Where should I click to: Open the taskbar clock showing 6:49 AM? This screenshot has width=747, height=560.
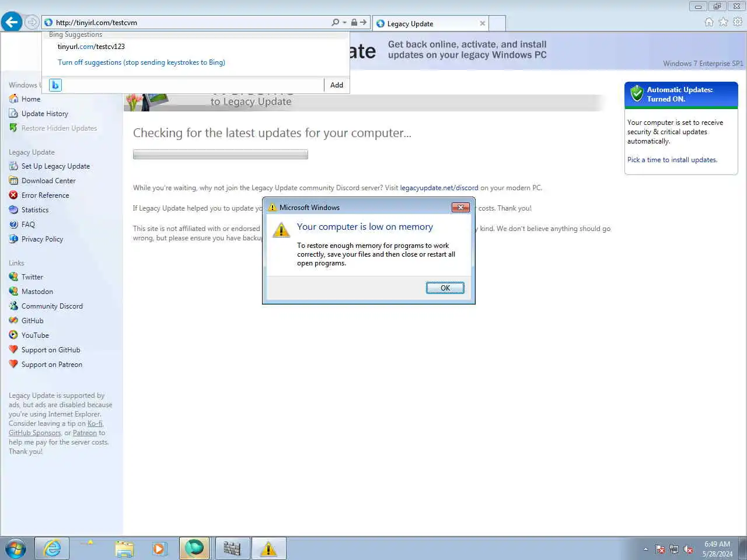click(x=717, y=549)
